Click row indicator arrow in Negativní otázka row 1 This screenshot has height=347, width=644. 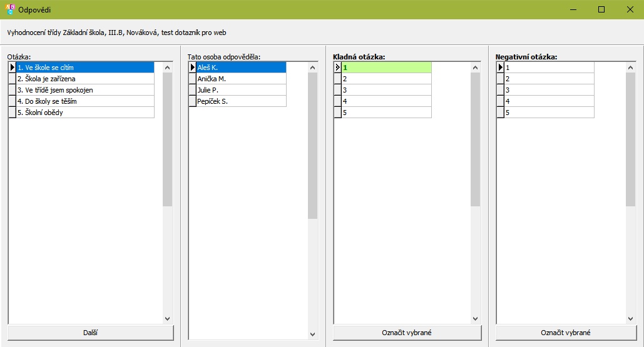tap(500, 68)
